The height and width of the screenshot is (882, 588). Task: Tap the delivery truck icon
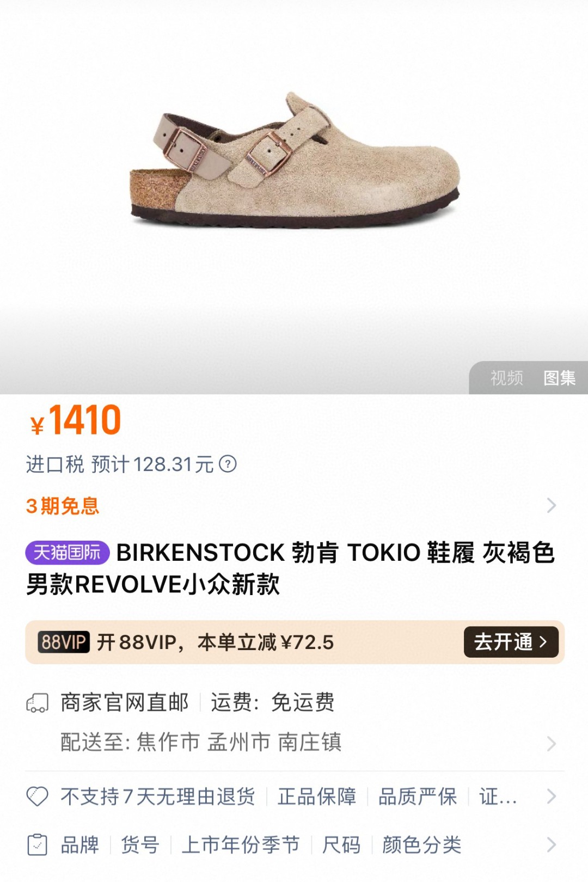(x=38, y=703)
